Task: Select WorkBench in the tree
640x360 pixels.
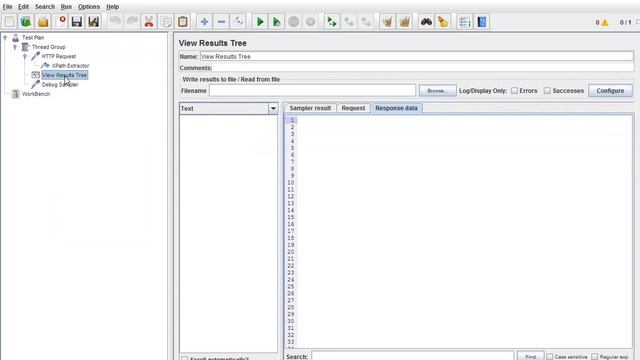Action: pos(36,94)
